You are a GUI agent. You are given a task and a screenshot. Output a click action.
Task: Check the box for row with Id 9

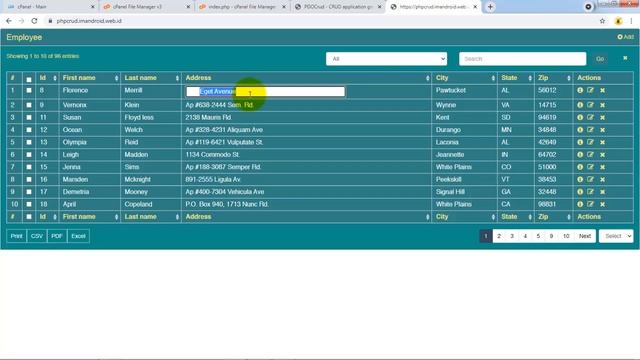[29, 105]
